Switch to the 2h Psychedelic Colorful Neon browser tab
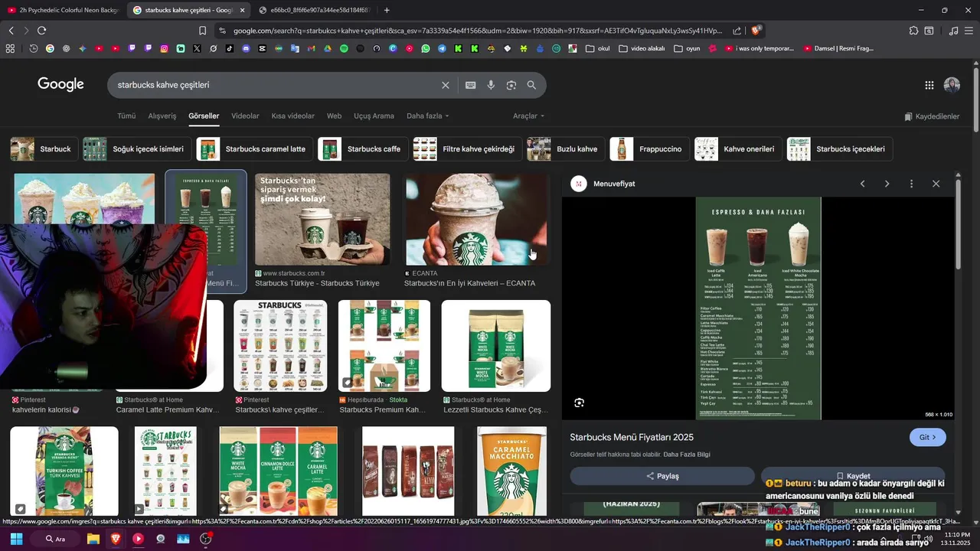The height and width of the screenshot is (551, 980). (x=62, y=10)
